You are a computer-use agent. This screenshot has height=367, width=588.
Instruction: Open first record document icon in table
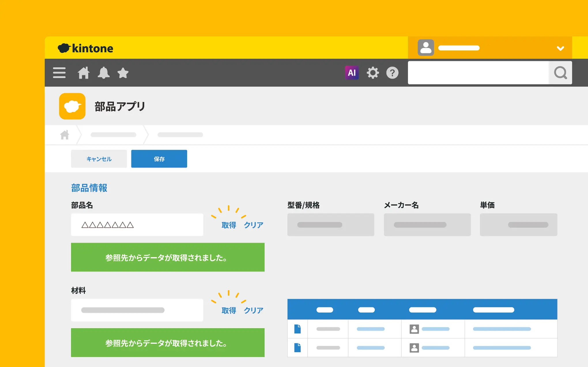tap(297, 329)
